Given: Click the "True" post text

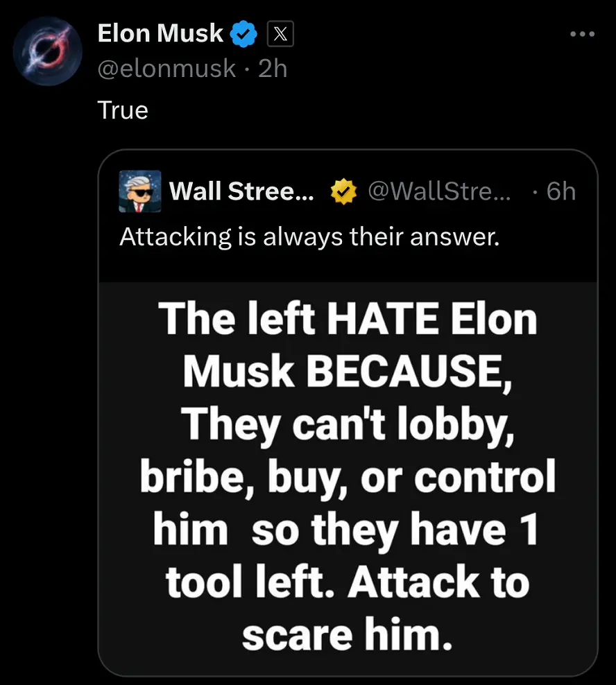Looking at the screenshot, I should (123, 110).
